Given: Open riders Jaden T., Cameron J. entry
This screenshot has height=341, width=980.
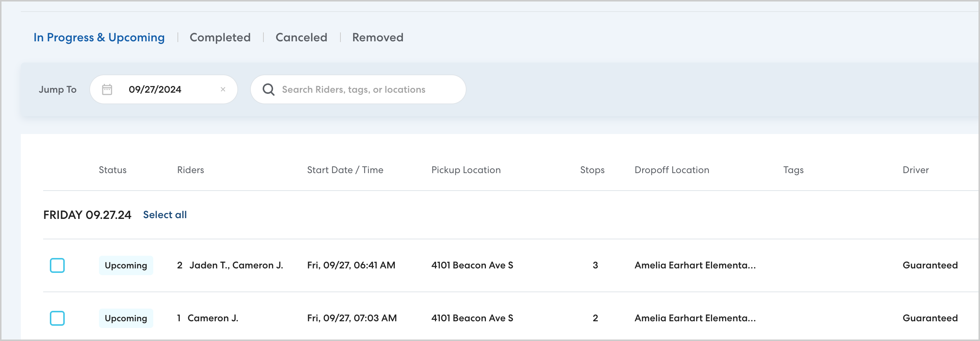Looking at the screenshot, I should point(236,265).
